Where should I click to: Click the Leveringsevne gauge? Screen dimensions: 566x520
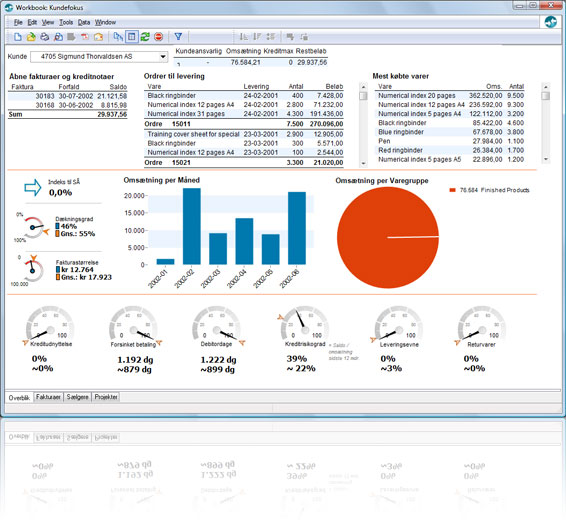click(399, 323)
